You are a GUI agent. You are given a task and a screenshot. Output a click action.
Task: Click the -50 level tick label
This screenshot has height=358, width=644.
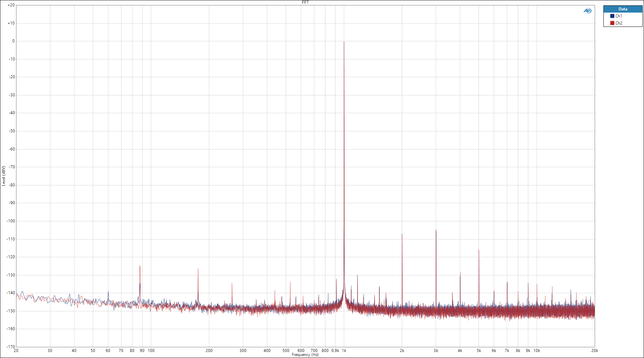click(x=12, y=131)
